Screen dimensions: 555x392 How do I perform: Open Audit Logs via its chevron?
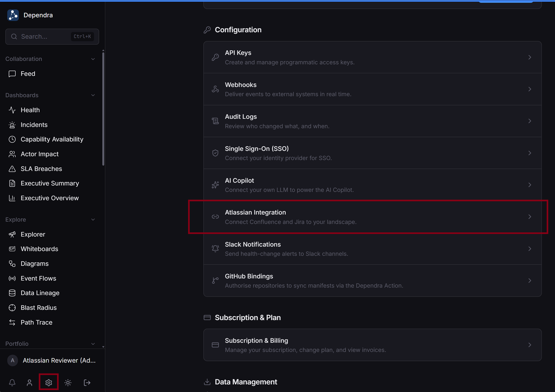point(530,121)
